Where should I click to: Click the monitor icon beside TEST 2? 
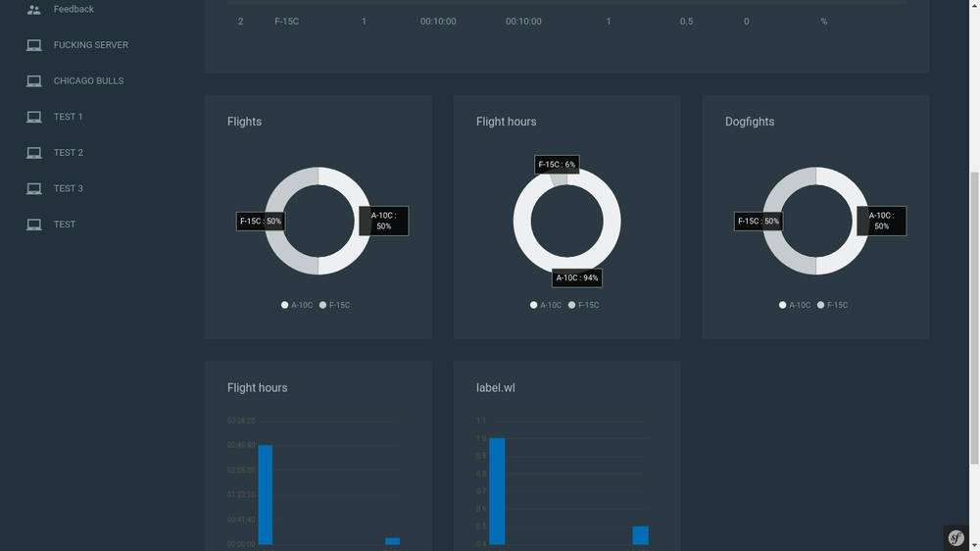click(33, 153)
